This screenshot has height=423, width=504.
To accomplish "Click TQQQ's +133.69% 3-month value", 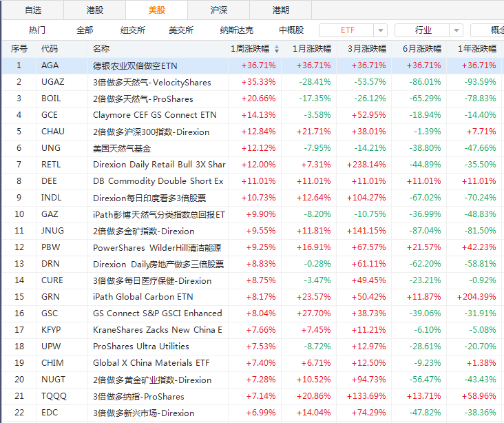I will coord(366,396).
